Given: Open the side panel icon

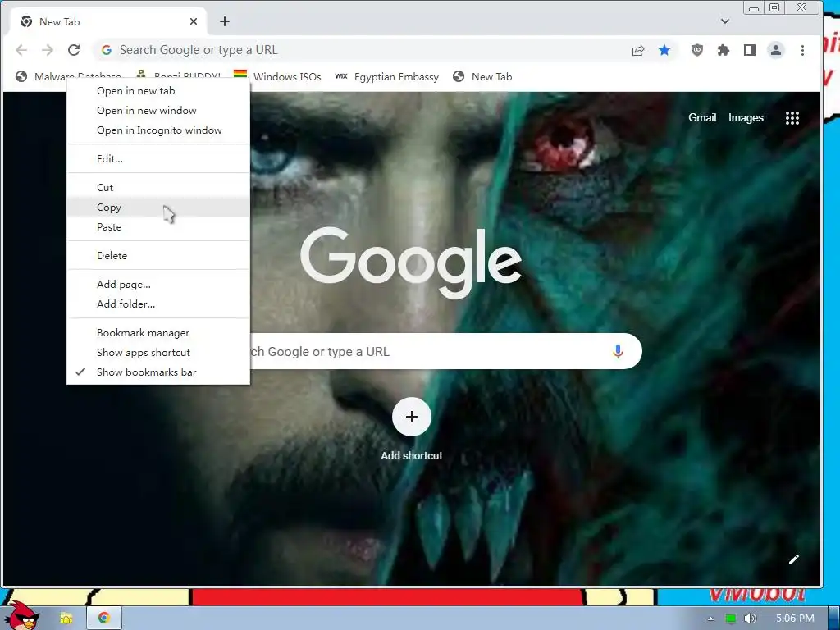Looking at the screenshot, I should [x=750, y=50].
